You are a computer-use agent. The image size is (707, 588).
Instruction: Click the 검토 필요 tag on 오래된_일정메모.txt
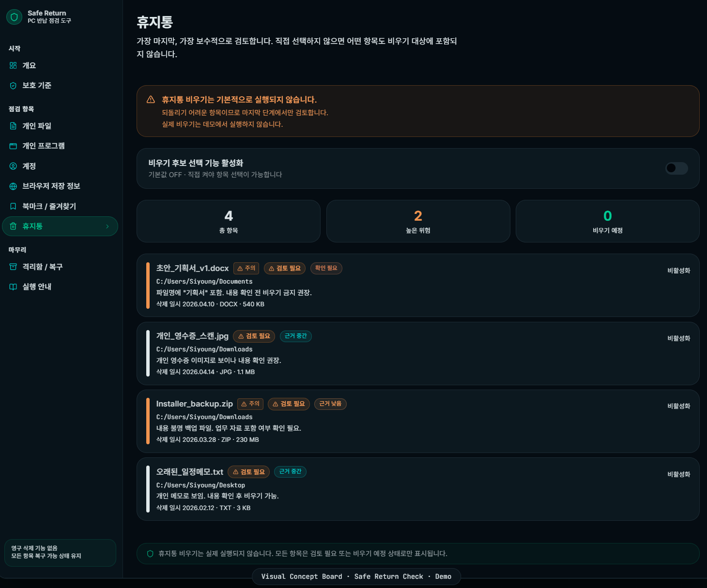[249, 472]
